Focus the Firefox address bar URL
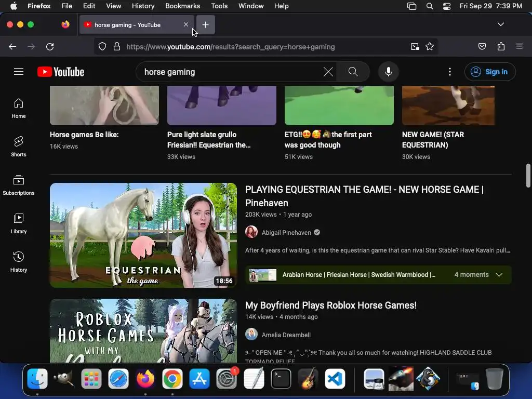 click(x=231, y=47)
